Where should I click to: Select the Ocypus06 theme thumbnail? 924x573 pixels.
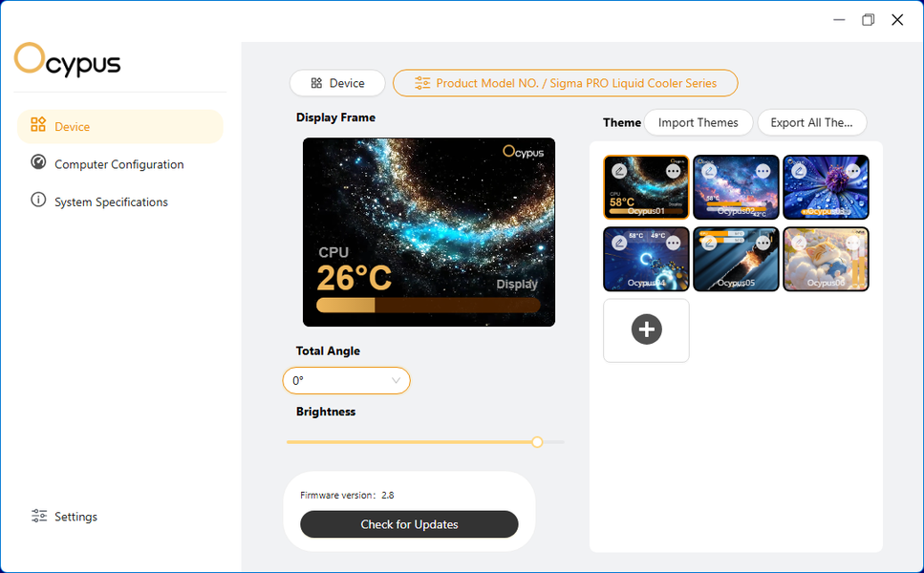[826, 259]
